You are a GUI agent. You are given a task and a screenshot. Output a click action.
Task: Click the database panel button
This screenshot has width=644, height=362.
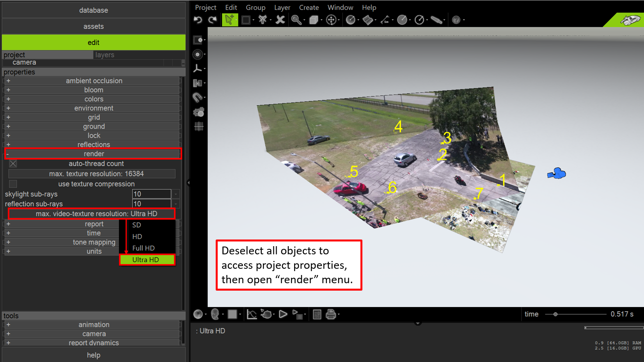94,10
